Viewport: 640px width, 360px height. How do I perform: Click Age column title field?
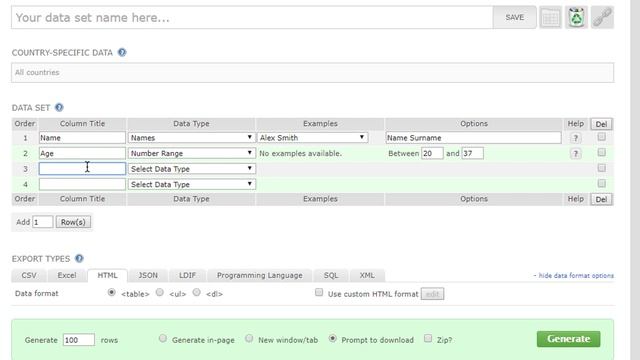[x=82, y=153]
